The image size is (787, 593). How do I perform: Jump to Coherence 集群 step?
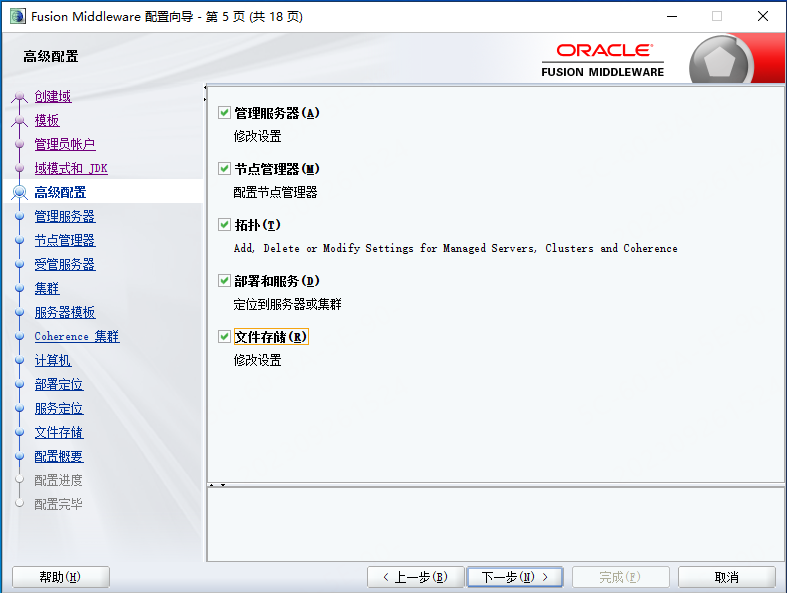(x=77, y=336)
